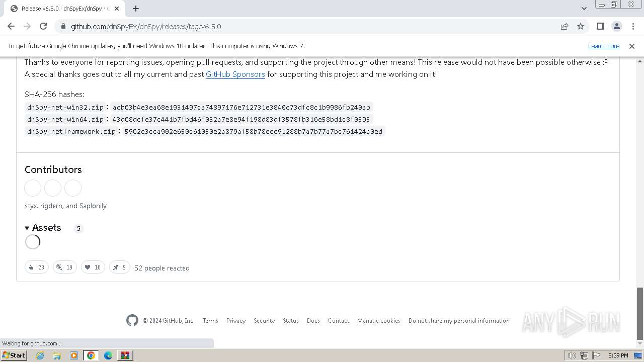Select hash starting with 5962e3cca90
This screenshot has width=644, height=362.
tap(254, 131)
